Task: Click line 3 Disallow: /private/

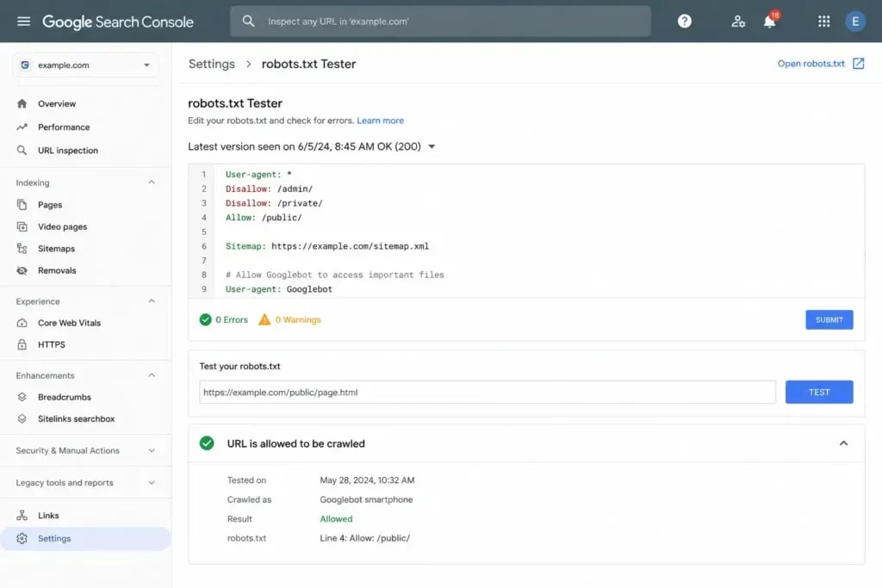Action: [274, 203]
